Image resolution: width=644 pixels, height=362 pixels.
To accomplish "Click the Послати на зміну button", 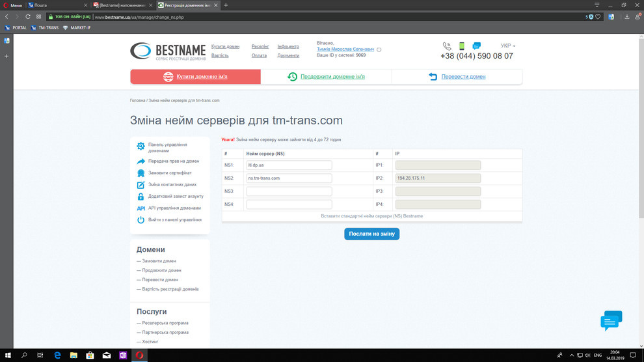I will click(x=371, y=234).
